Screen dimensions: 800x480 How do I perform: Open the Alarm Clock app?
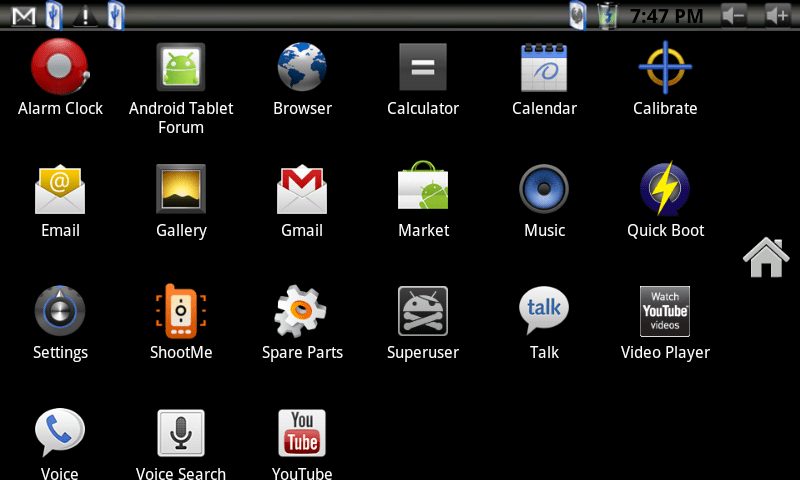[x=60, y=67]
